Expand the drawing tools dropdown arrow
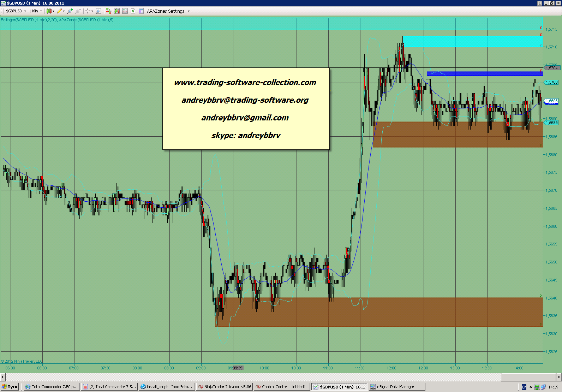 [x=64, y=11]
